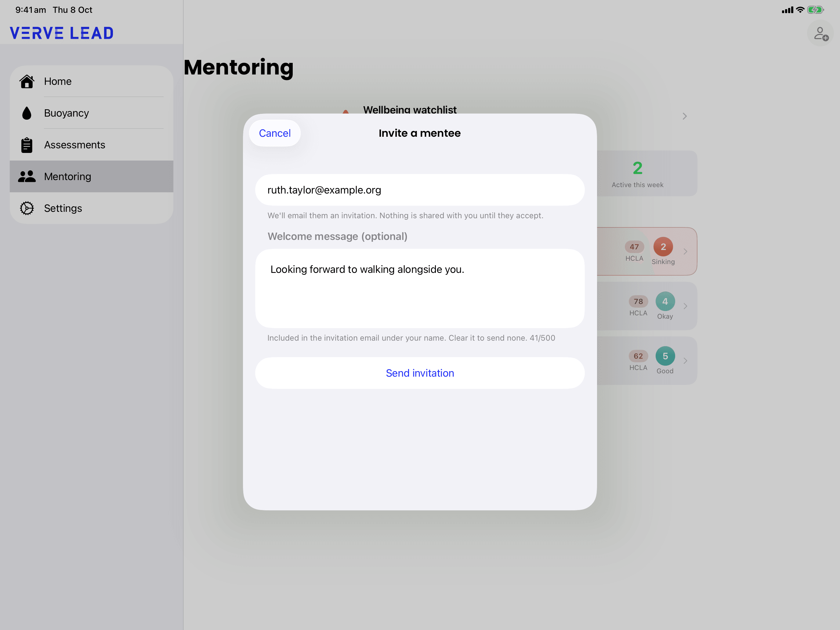
Task: Click the Buoyancy droplet icon
Action: click(x=27, y=113)
